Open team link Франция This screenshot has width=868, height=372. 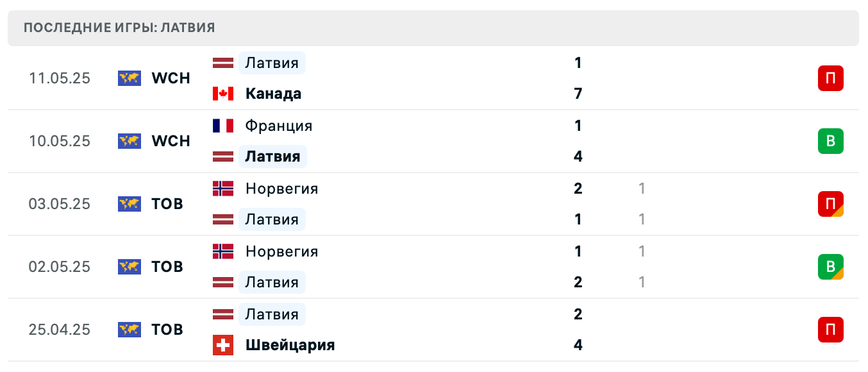[279, 126]
